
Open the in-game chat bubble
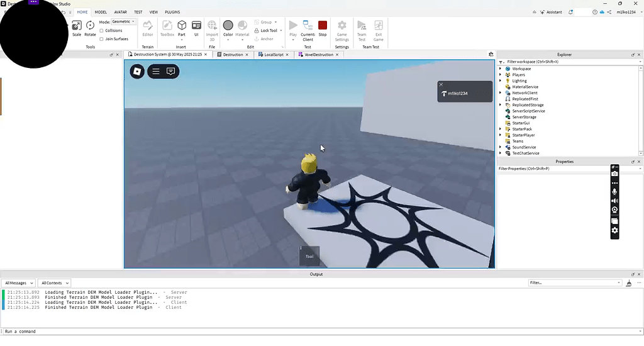point(170,72)
